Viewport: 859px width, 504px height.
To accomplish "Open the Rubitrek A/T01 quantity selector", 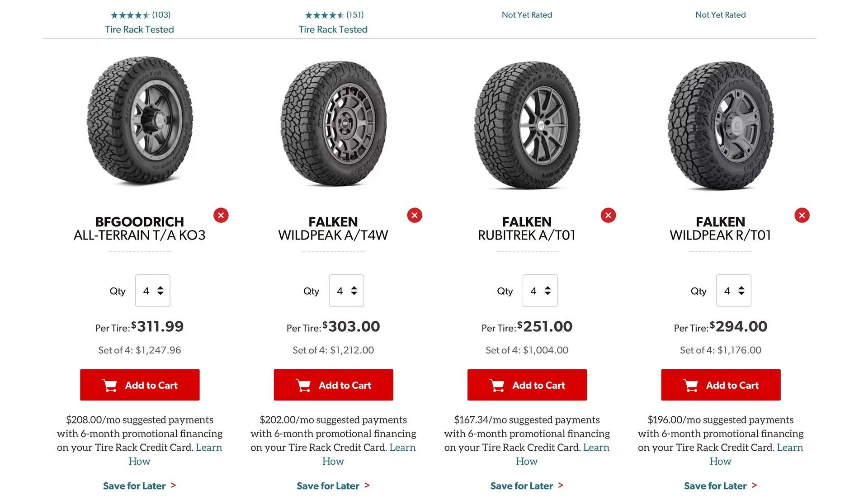I will pyautogui.click(x=540, y=291).
